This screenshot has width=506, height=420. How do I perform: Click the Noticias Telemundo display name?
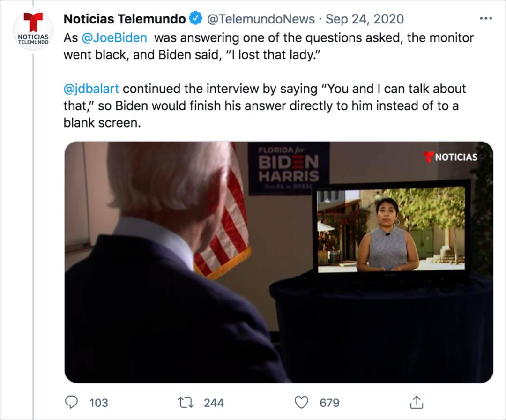[125, 19]
